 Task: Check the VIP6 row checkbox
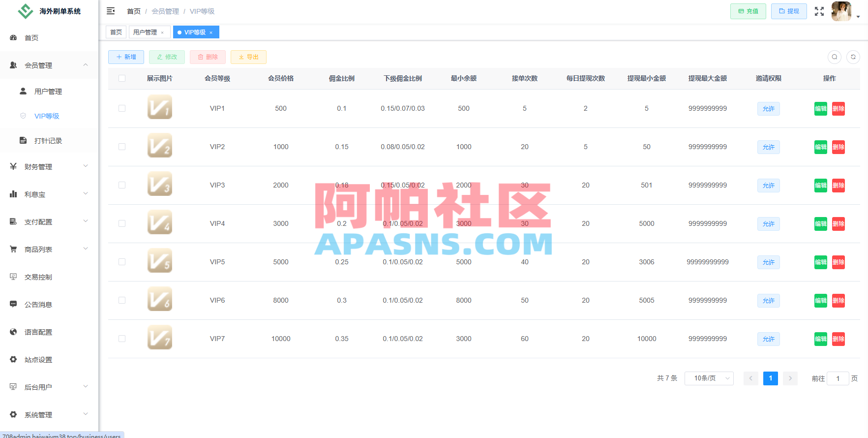point(122,300)
